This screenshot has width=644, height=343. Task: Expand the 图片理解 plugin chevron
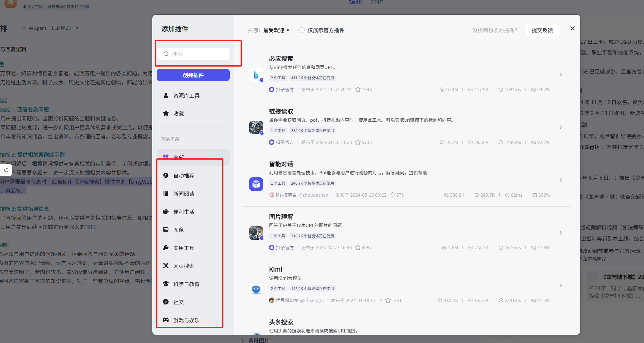click(560, 233)
